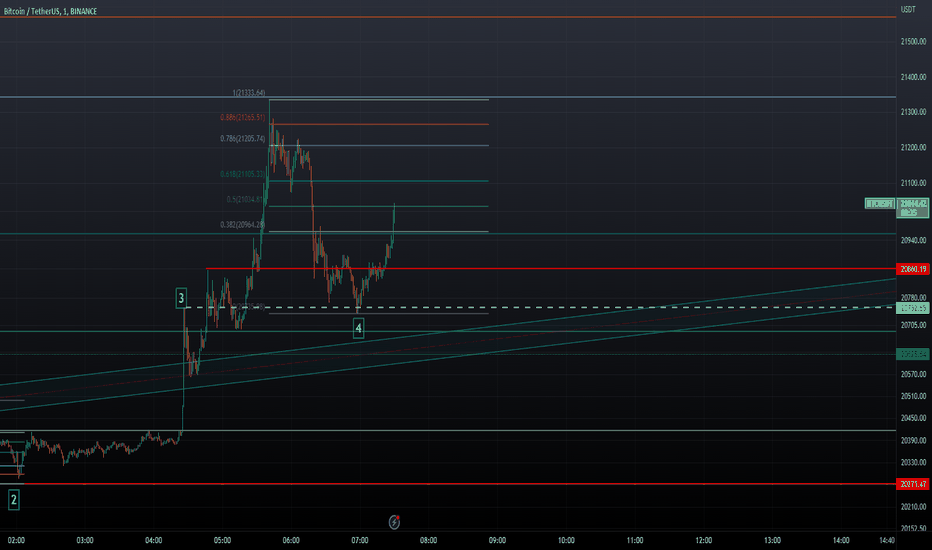
Task: Click the lightning bolt event icon
Action: 394,522
